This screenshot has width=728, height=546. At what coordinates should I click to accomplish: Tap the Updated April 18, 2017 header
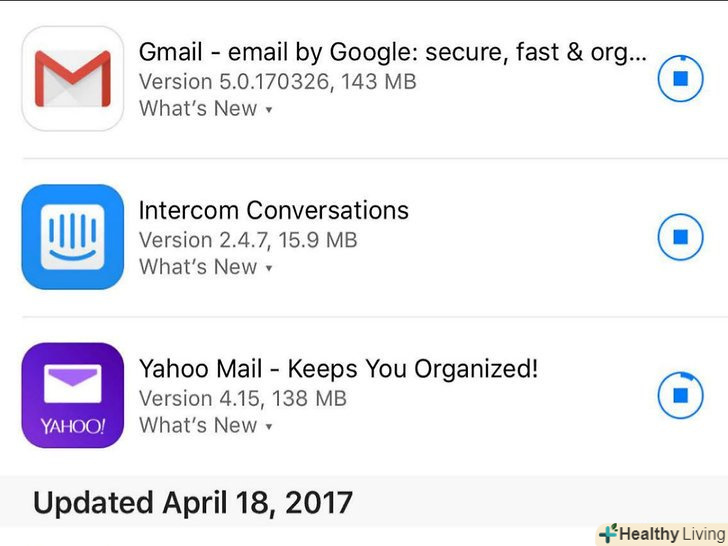[193, 502]
